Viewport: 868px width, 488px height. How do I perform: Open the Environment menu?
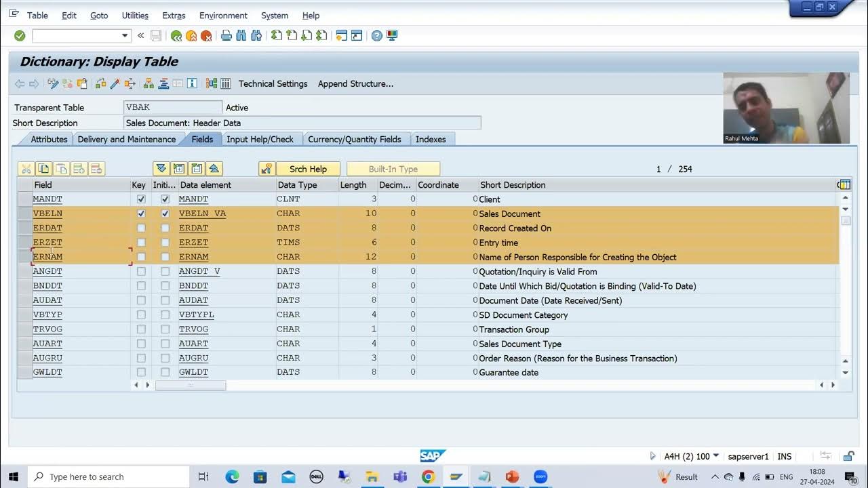click(223, 15)
